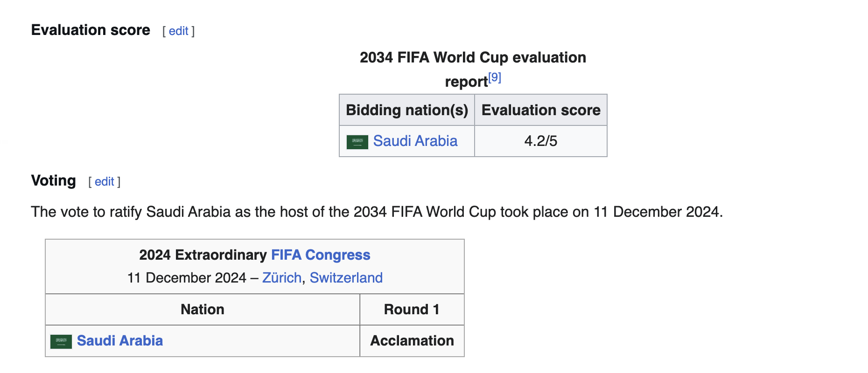Screen dimensions: 868x373
Task: Open citation reference number 9
Action: pos(495,77)
